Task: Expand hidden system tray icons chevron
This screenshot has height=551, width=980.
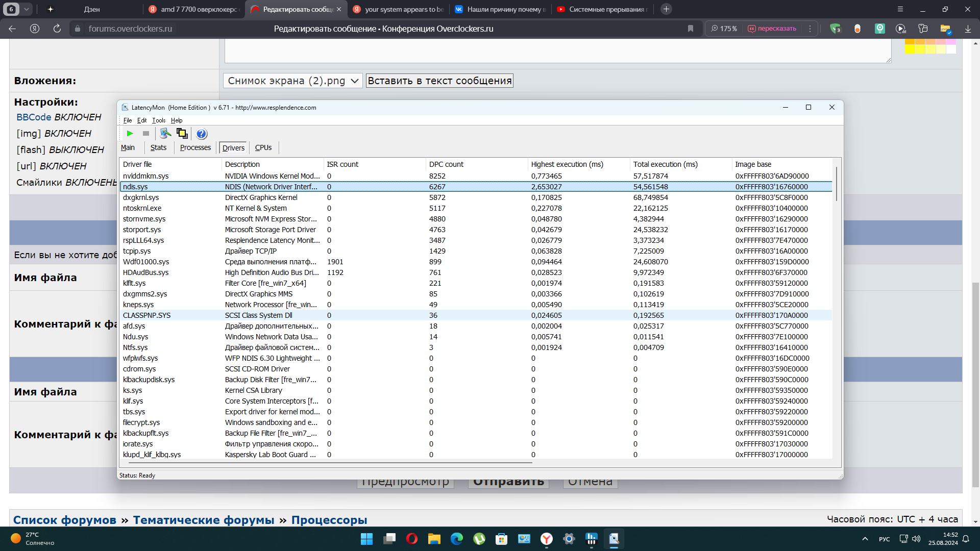Action: pyautogui.click(x=865, y=539)
